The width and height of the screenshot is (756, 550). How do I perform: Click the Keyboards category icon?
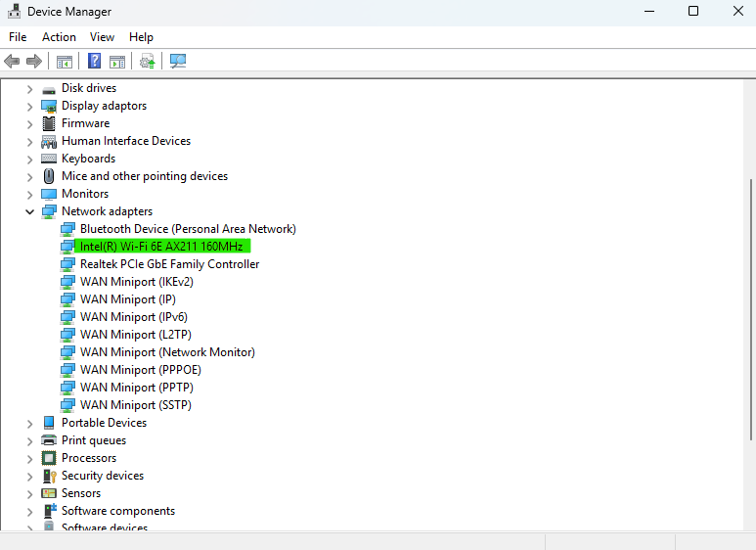pos(49,159)
